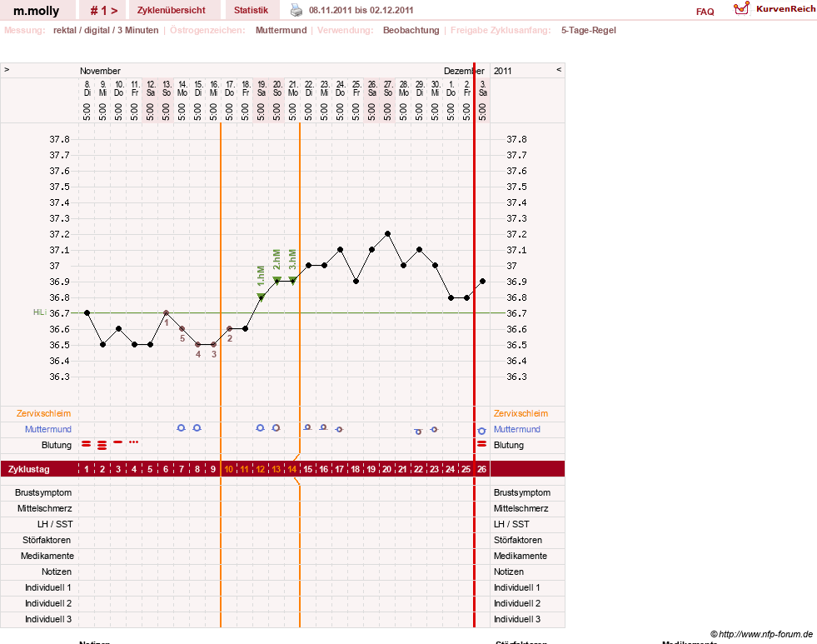Switch to the Zyklenübersicht tab
This screenshot has height=644, width=817.
pos(172,10)
